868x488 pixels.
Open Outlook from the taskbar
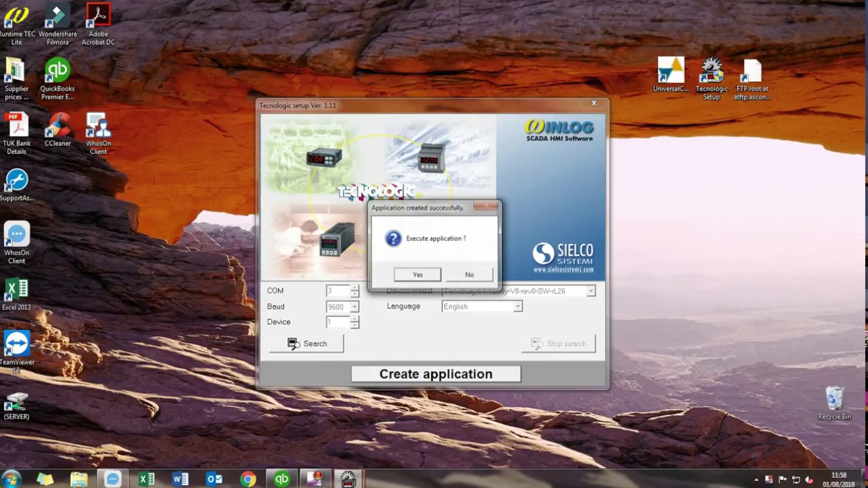pyautogui.click(x=214, y=479)
